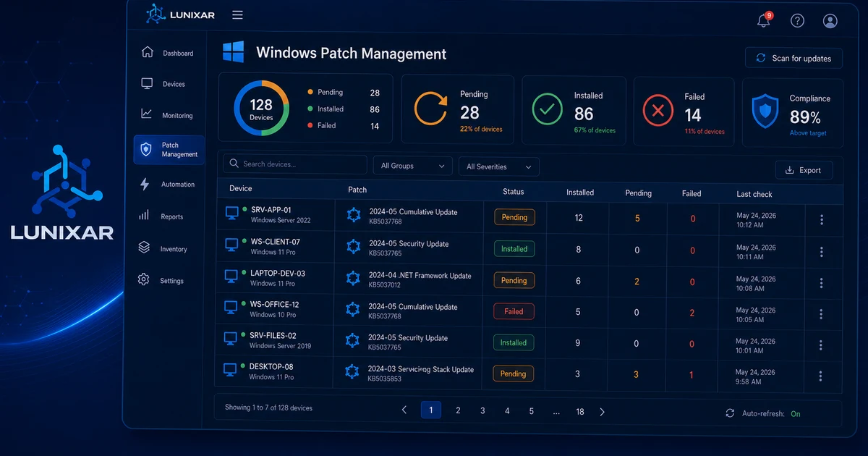This screenshot has width=868, height=456.
Task: Open Inventory in the sidebar
Action: [163, 249]
